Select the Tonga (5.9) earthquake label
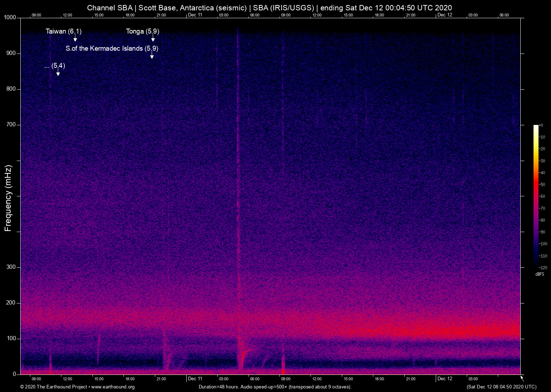Image resolution: width=551 pixels, height=392 pixels. (x=142, y=31)
